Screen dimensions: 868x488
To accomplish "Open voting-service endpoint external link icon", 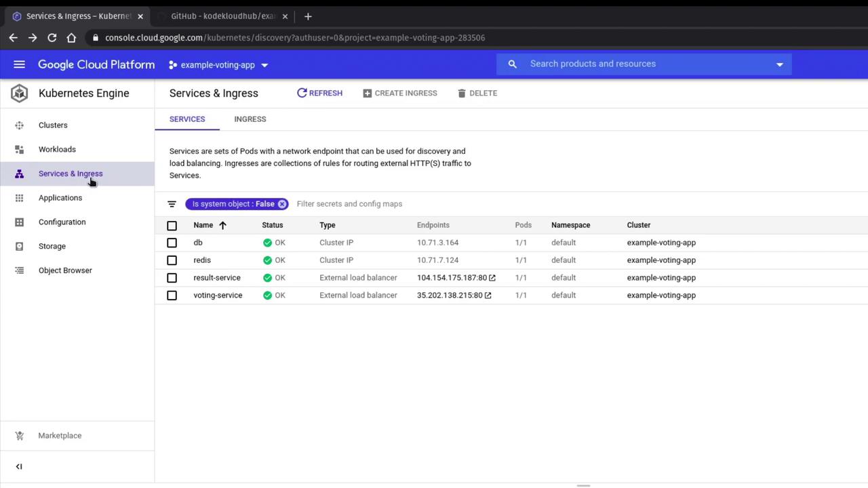I will [x=488, y=296].
